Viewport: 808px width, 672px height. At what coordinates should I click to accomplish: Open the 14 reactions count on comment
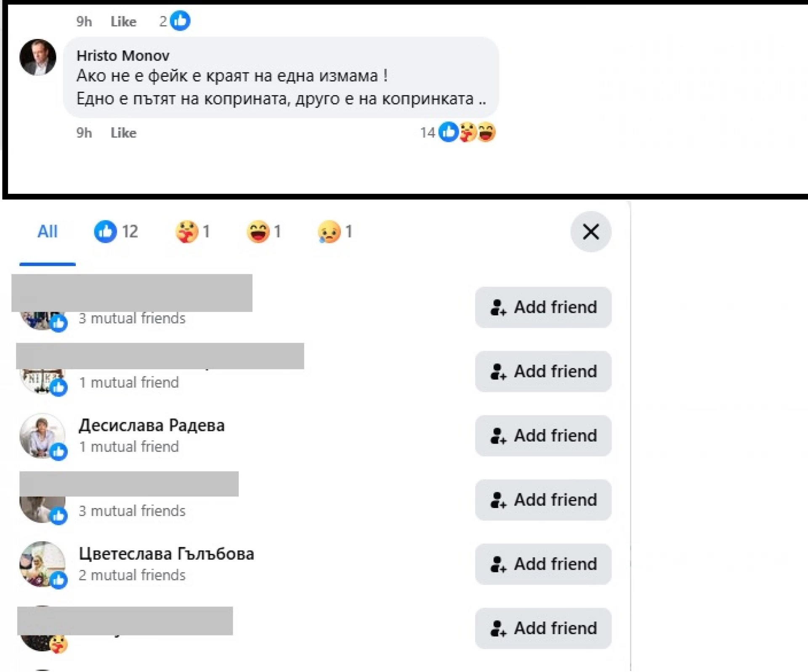427,133
